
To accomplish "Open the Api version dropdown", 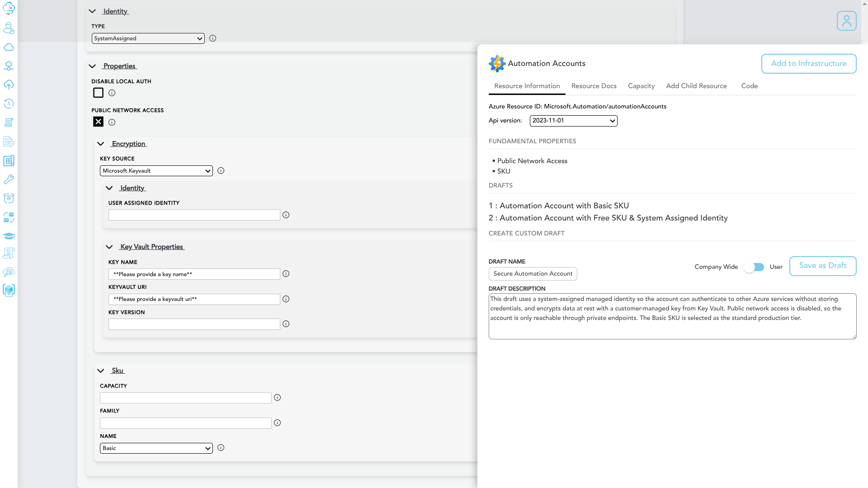I will pyautogui.click(x=573, y=121).
